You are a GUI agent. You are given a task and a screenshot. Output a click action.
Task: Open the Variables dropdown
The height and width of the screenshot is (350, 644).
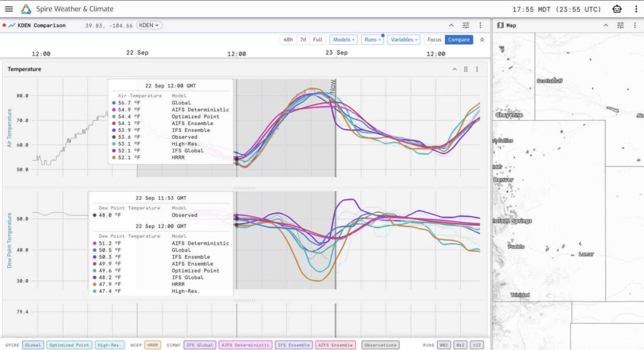(403, 40)
